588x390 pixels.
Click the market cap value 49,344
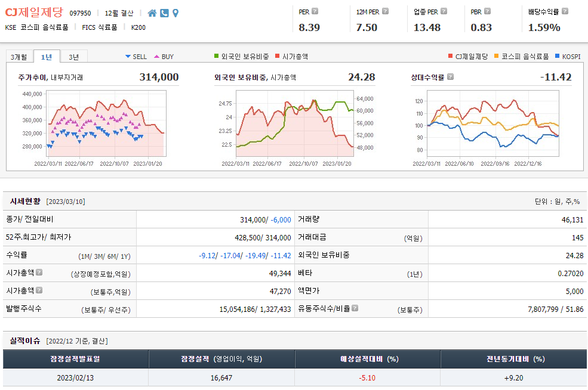(280, 274)
